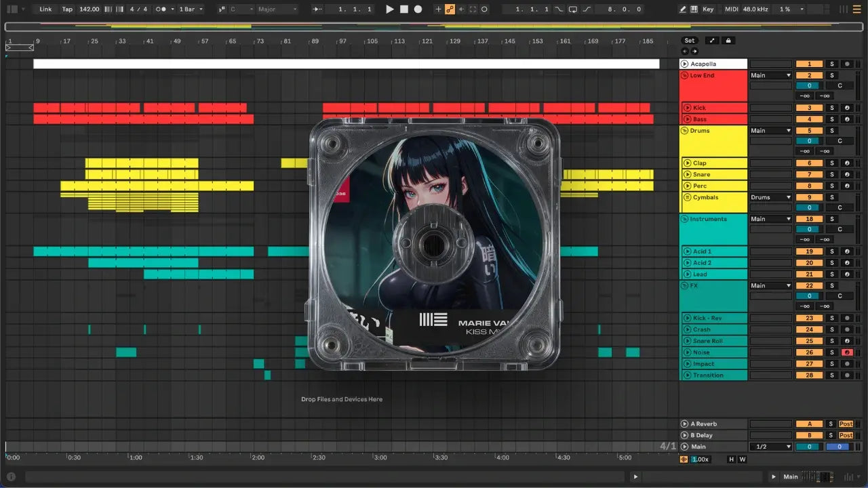Click the Stop button in transport
This screenshot has width=868, height=488.
pyautogui.click(x=403, y=9)
